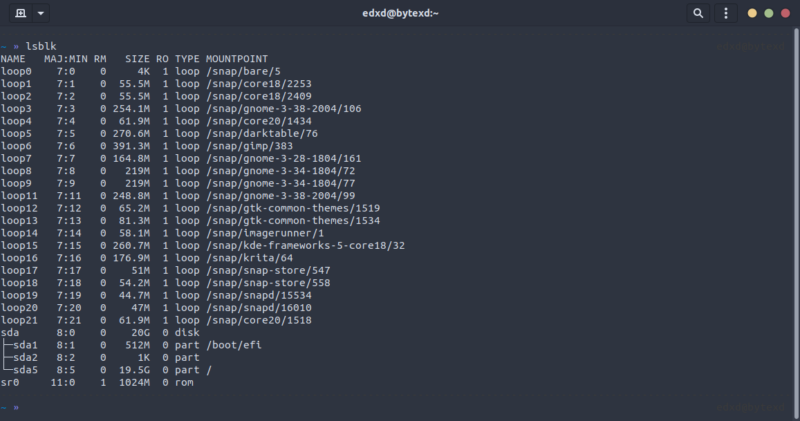Maximize the window with the green button

(x=768, y=14)
